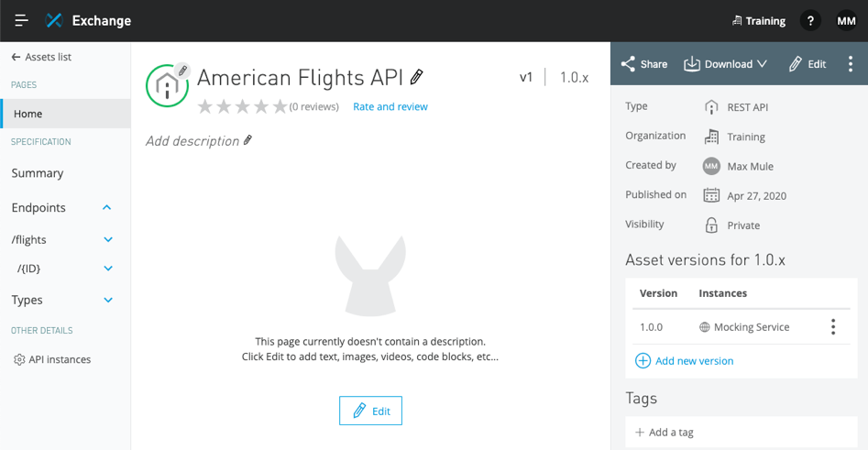The height and width of the screenshot is (450, 868).
Task: Click the Rate and review link
Action: click(390, 106)
